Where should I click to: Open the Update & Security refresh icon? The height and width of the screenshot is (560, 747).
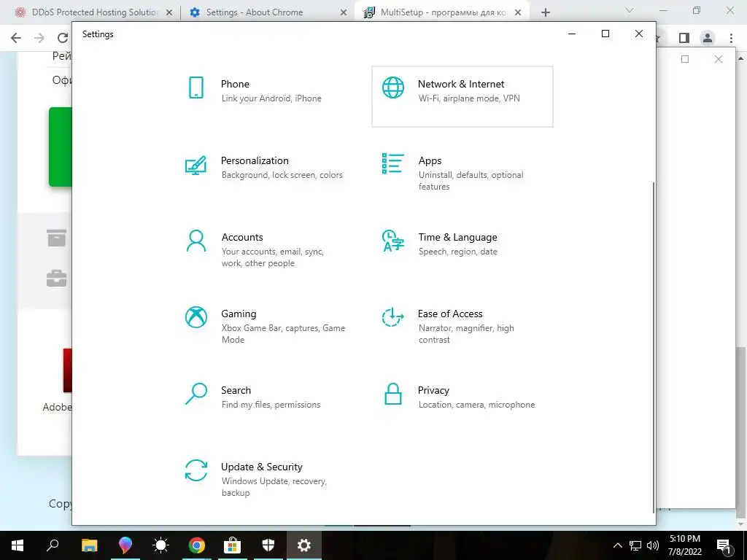pyautogui.click(x=196, y=470)
